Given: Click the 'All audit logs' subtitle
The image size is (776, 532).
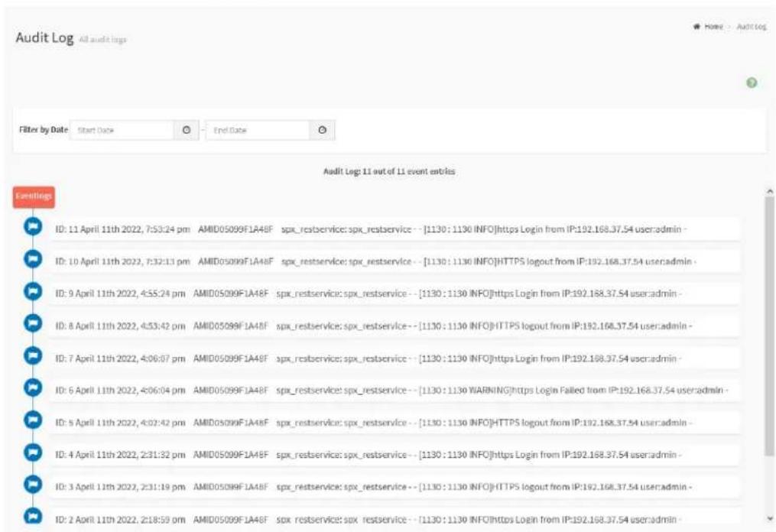Looking at the screenshot, I should coord(103,40).
